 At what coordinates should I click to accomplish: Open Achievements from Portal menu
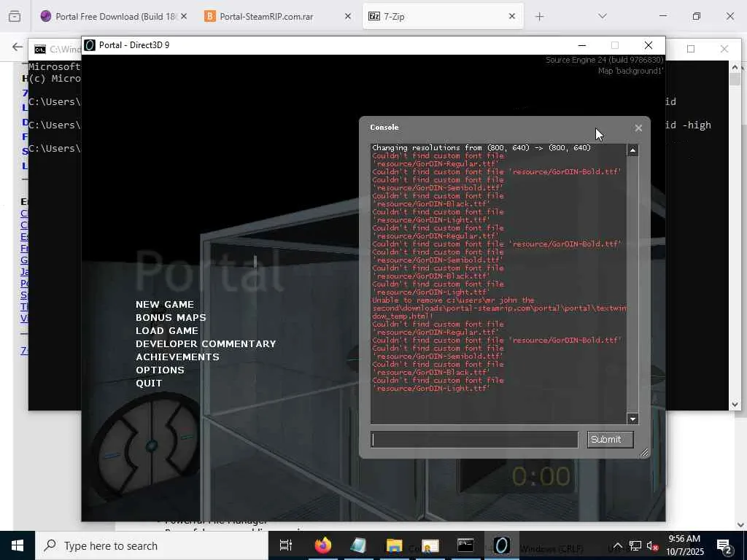pos(177,357)
